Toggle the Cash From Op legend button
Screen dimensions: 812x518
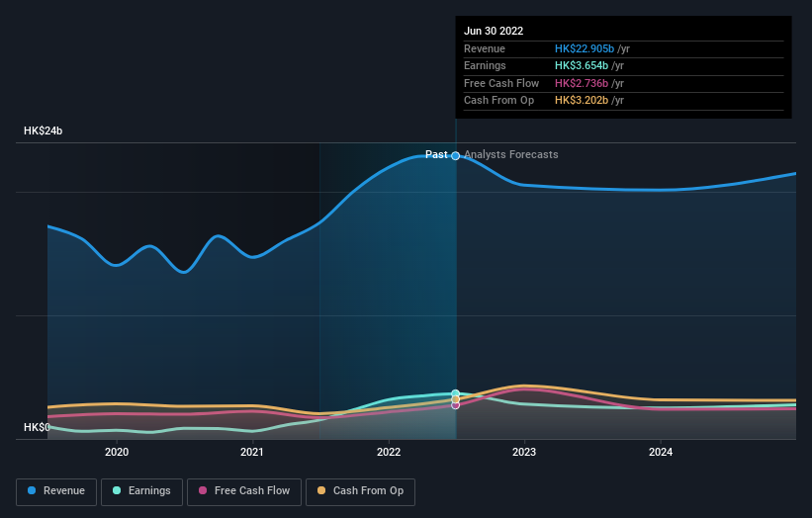click(360, 491)
